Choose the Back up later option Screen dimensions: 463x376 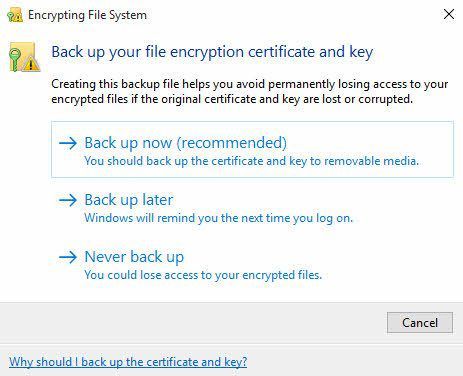(205, 208)
